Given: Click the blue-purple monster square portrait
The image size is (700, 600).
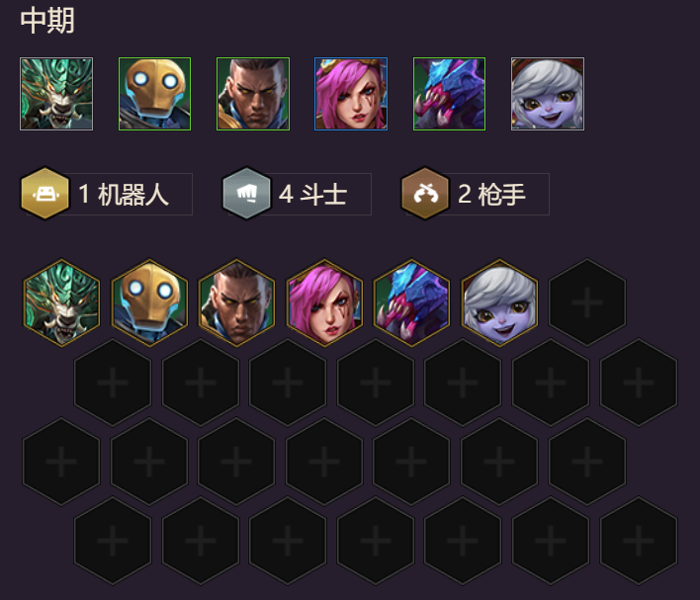Looking at the screenshot, I should 449,94.
